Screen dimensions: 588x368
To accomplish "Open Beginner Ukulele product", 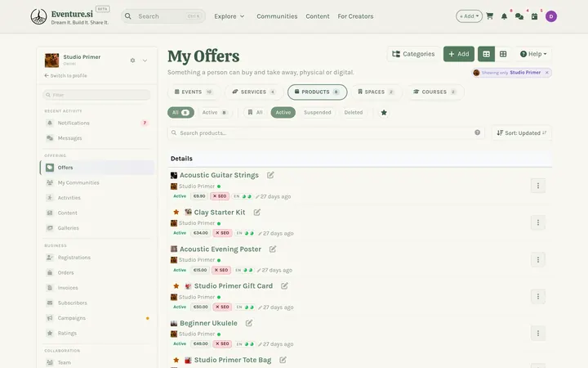I will pos(208,323).
